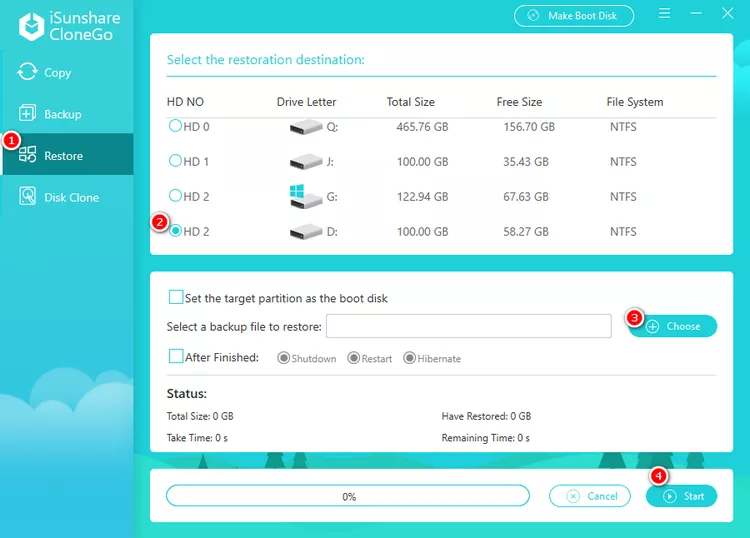
Task: Open the hamburger menu icon
Action: click(664, 13)
